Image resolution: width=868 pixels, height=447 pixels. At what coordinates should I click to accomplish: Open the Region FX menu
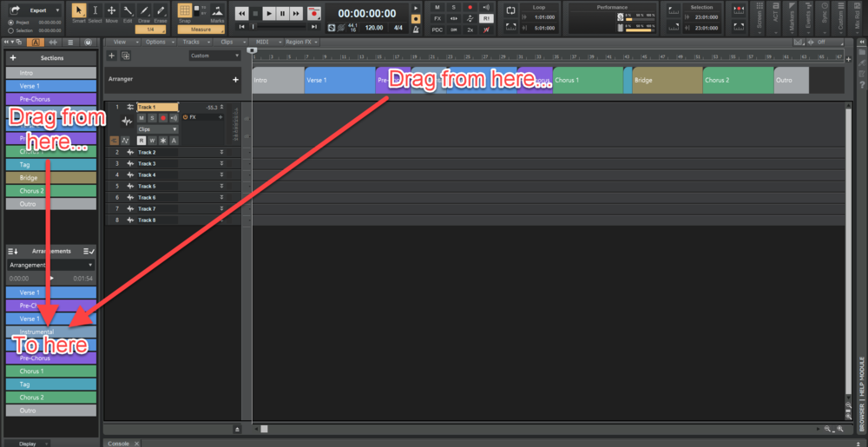click(300, 42)
